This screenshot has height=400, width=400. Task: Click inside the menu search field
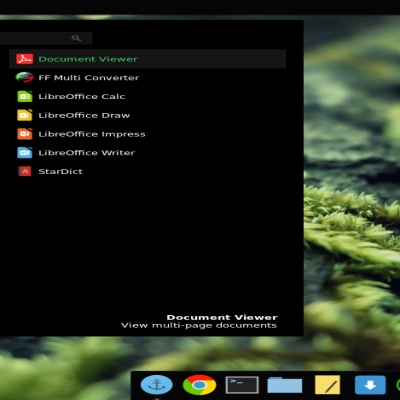pos(46,38)
